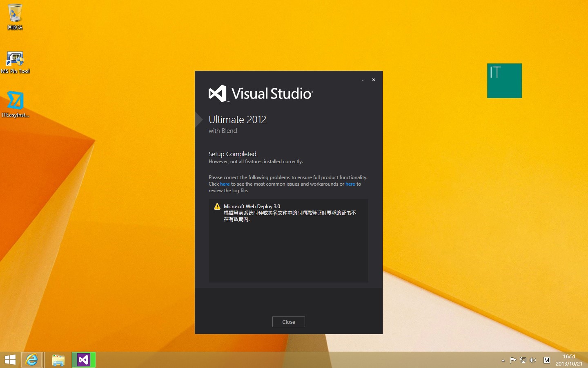Select the Visual Studio taskbar button
The height and width of the screenshot is (368, 588).
click(x=84, y=360)
